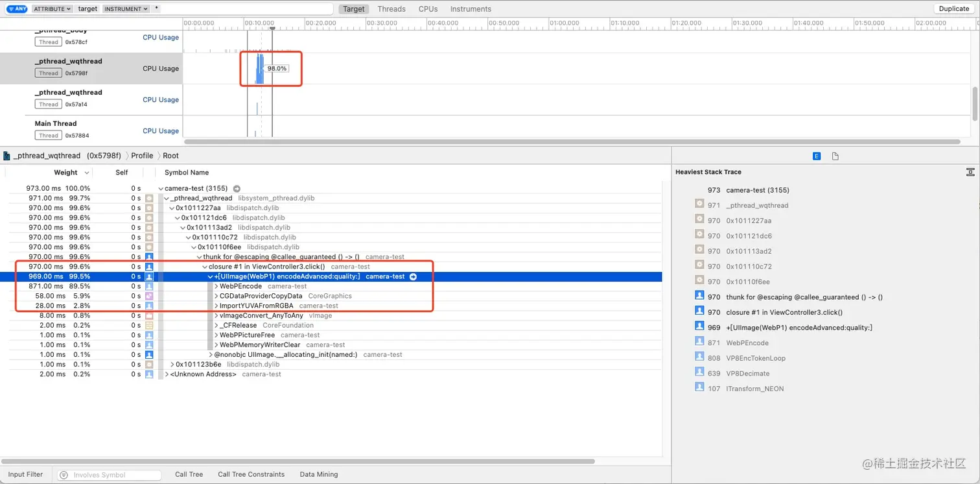Click gear icon beside 971 _pthread_wqthread in stack trace
Viewport: 980px width, 484px height.
coord(699,205)
